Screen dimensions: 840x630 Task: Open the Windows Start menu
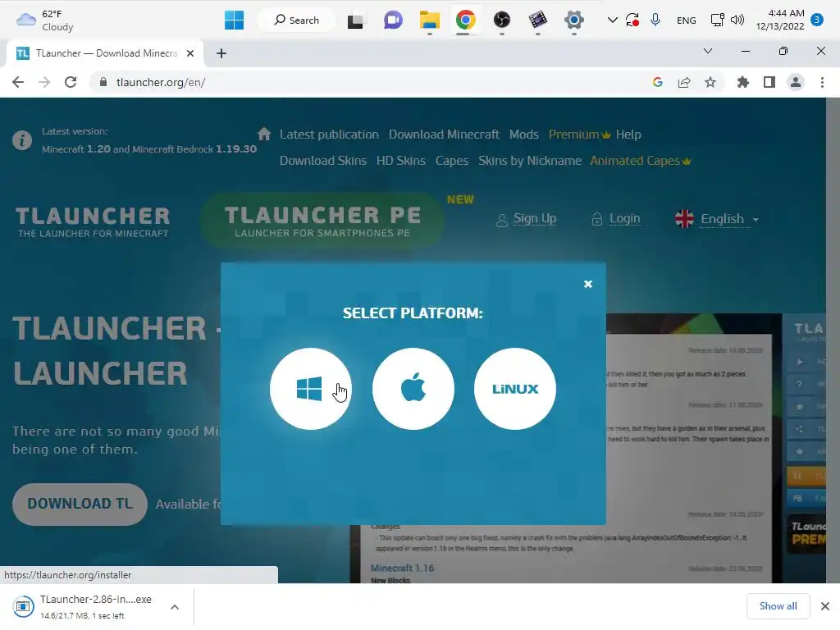click(x=234, y=21)
